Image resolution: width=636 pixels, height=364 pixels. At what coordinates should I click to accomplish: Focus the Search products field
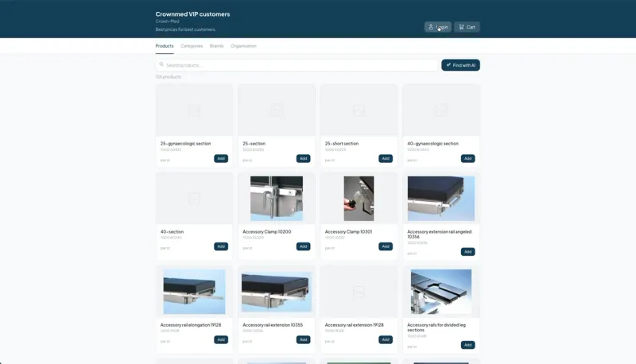297,65
